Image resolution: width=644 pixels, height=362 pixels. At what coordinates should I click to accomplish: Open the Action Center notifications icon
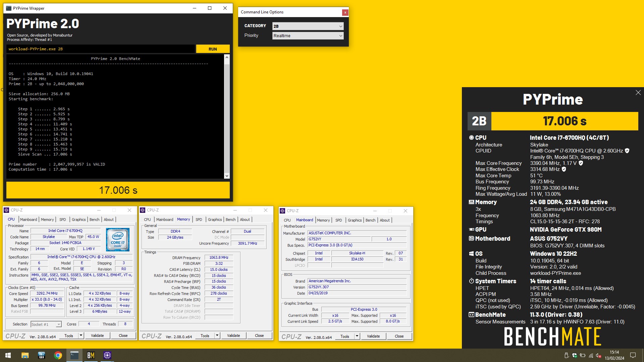click(x=633, y=355)
